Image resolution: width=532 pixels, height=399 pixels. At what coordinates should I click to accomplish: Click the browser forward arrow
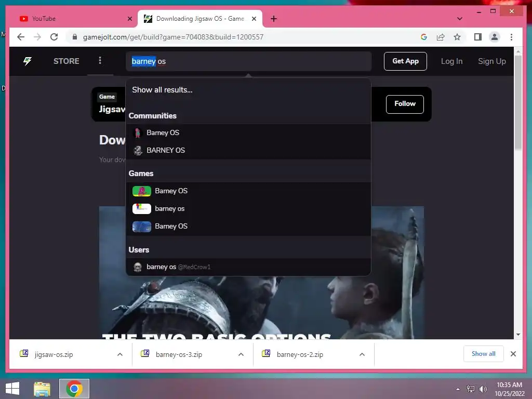coord(37,37)
